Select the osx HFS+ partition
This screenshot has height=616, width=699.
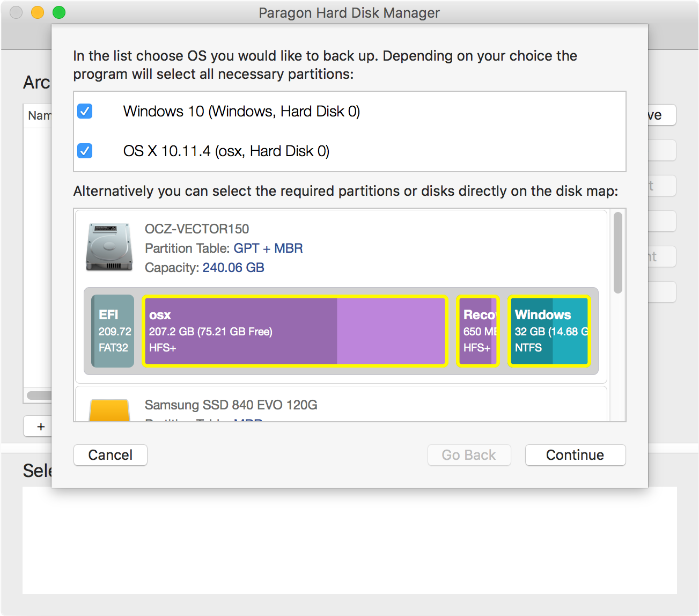295,331
